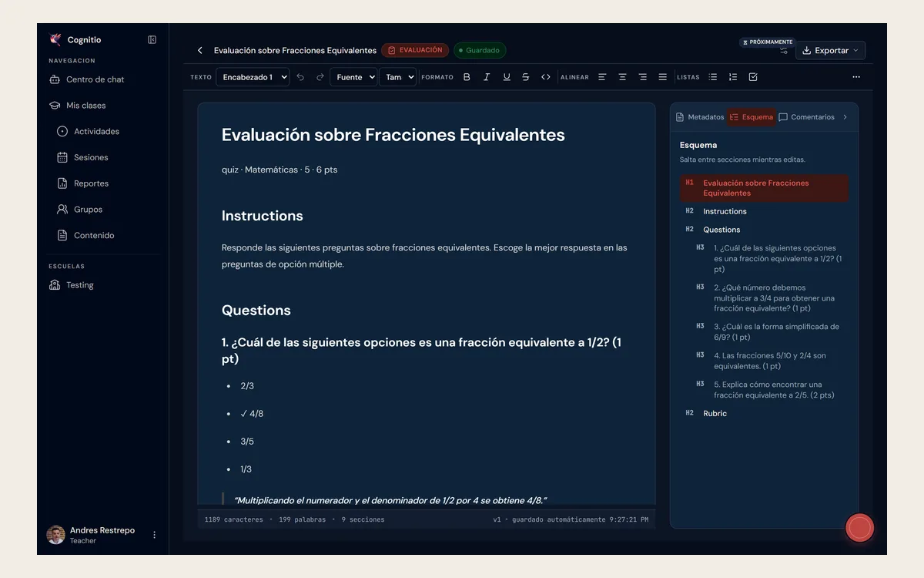
Task: Open the Exportar dropdown
Action: pos(830,50)
